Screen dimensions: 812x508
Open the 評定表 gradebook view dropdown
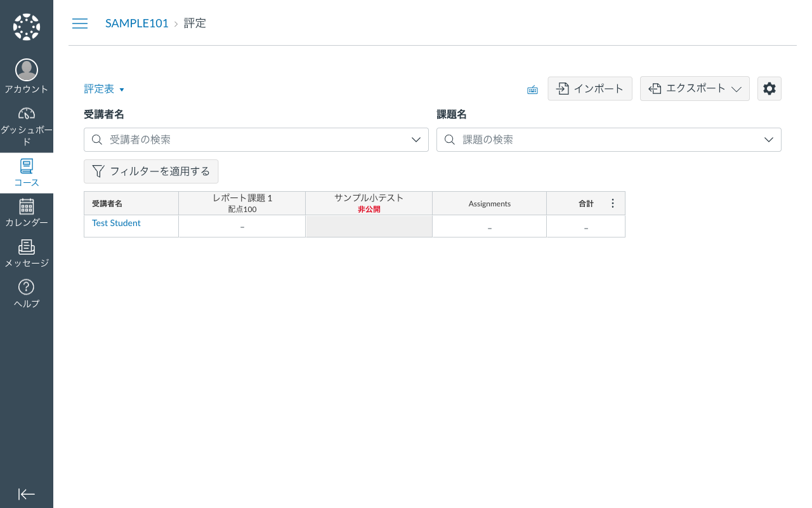click(105, 89)
